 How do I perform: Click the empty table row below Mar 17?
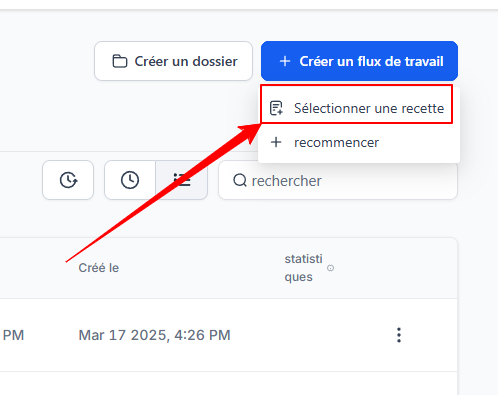[x=228, y=383]
